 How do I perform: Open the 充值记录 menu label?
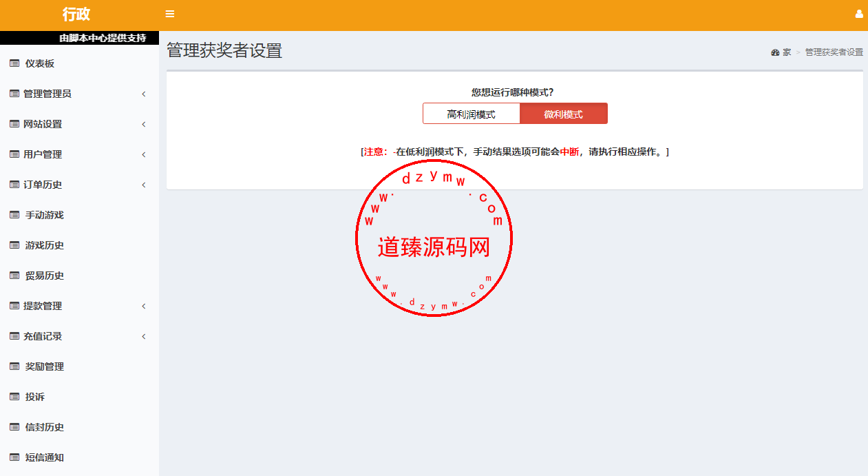coord(43,336)
